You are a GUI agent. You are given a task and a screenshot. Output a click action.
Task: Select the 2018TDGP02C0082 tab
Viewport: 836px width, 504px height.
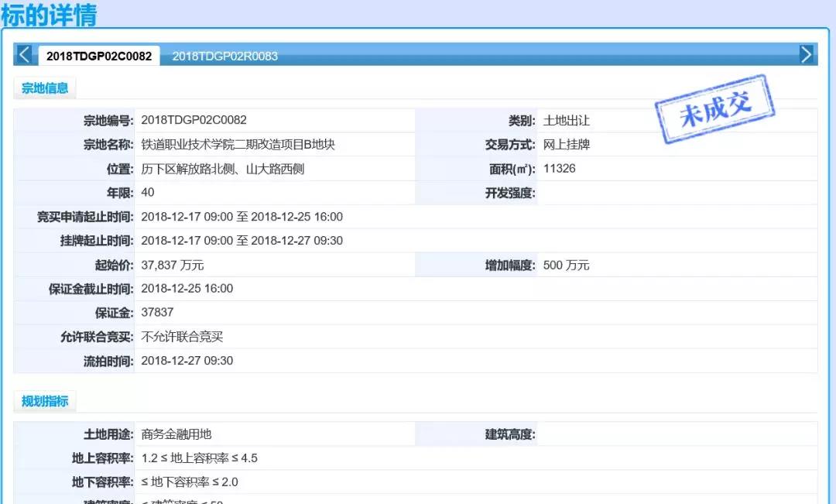(x=99, y=56)
